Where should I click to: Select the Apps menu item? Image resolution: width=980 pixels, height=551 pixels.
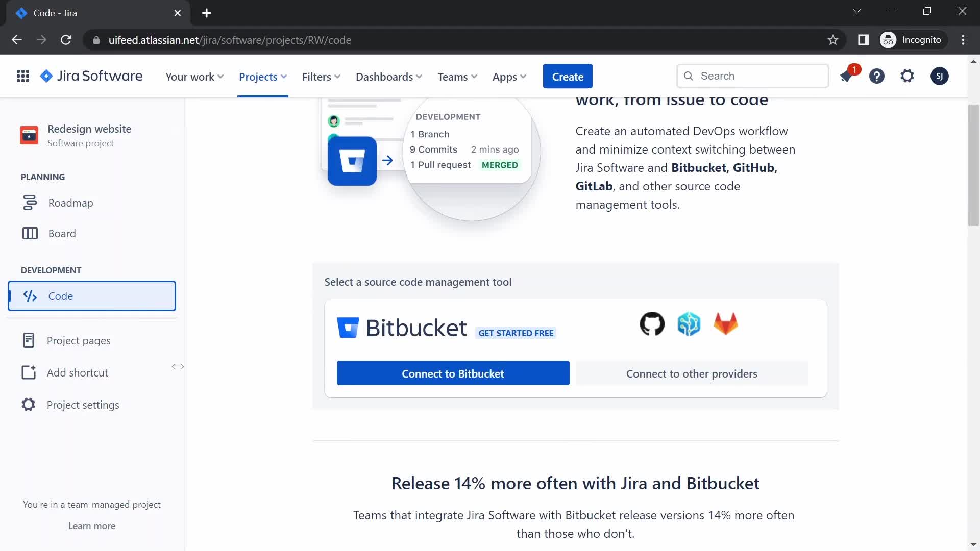click(508, 76)
